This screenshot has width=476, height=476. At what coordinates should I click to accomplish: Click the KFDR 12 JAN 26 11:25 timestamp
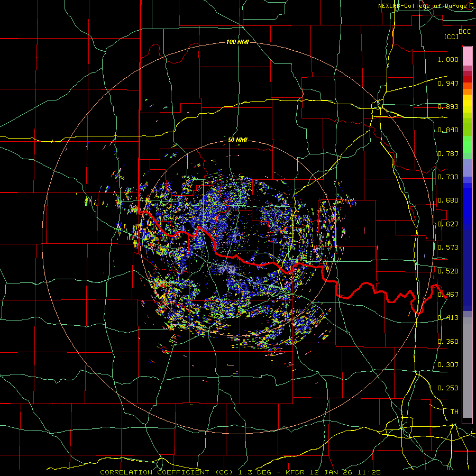click(333, 472)
